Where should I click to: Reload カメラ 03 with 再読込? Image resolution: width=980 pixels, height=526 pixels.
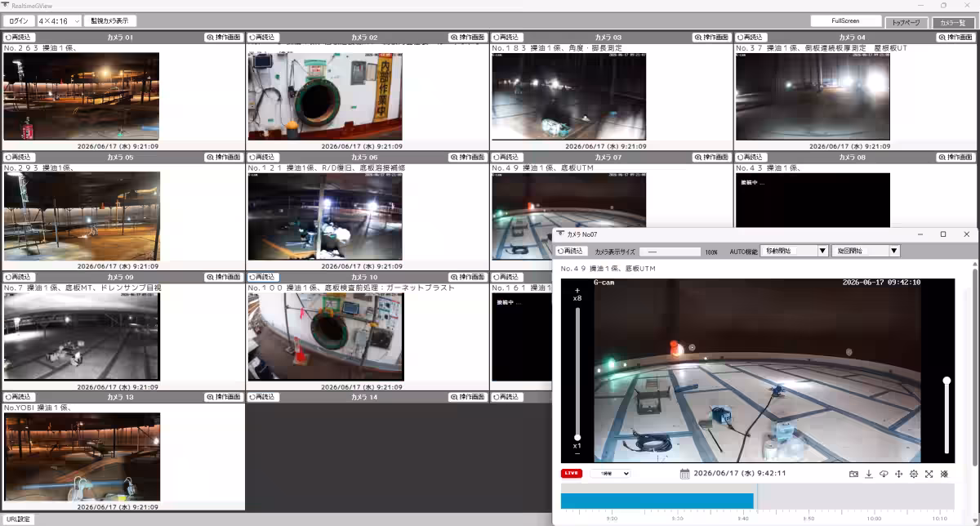507,38
